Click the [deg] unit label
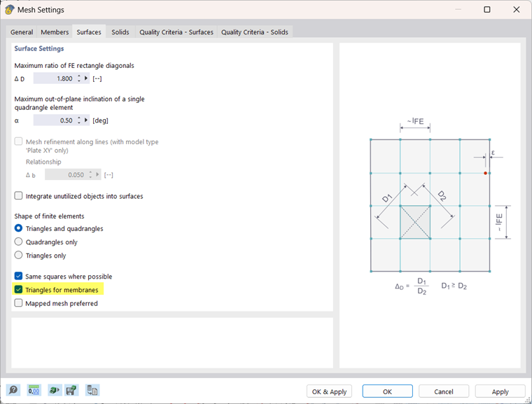 point(100,120)
